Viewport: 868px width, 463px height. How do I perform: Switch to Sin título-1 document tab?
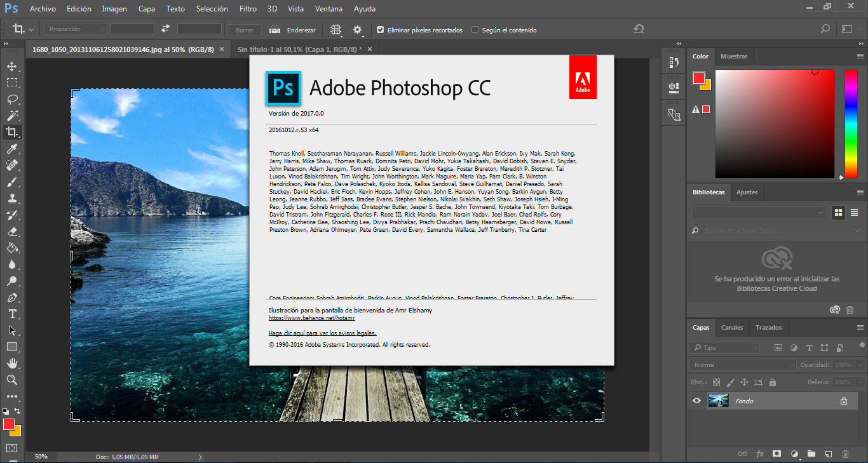click(299, 49)
